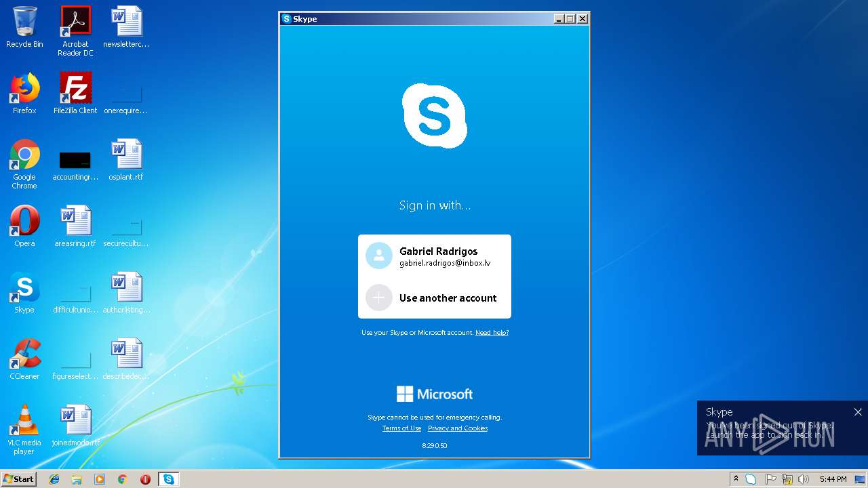868x488 pixels.
Task: Open Windows Explorer folder in taskbar
Action: 77,479
